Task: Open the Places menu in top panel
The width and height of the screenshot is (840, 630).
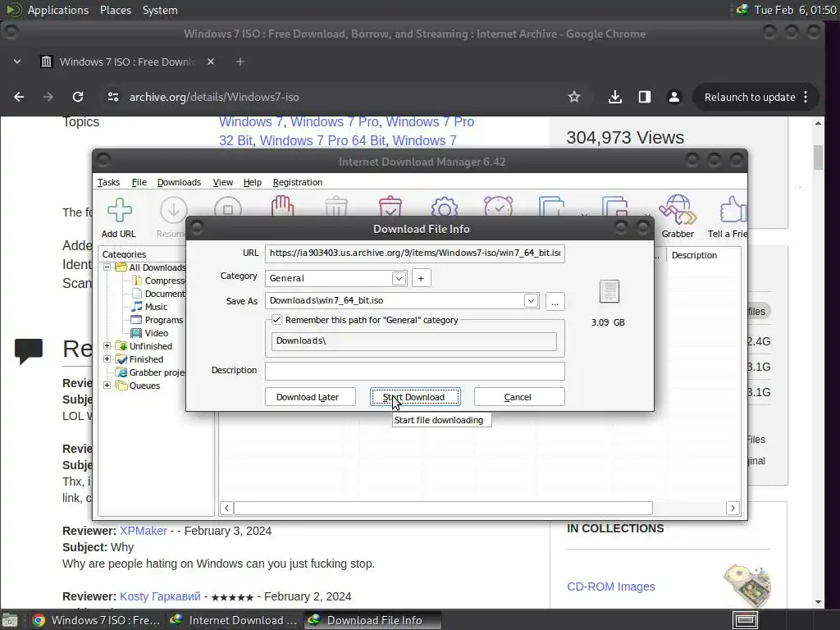Action: 115,10
